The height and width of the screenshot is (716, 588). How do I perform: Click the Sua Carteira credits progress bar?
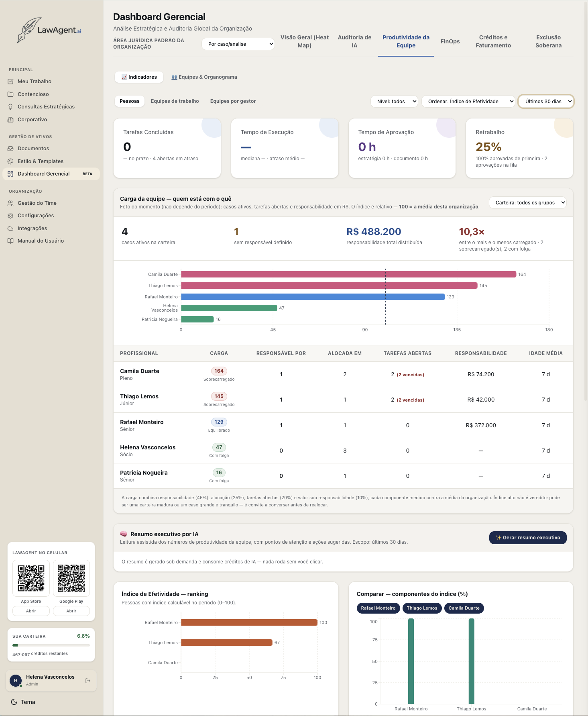pos(51,645)
